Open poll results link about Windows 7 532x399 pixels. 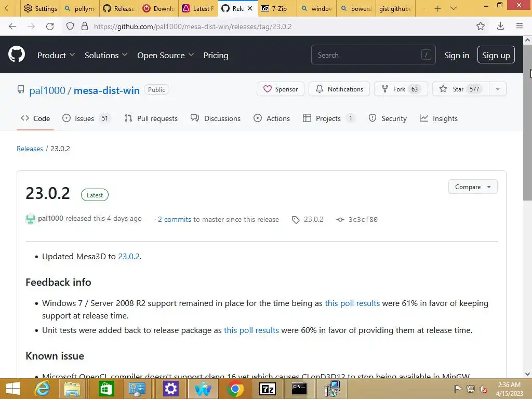[x=352, y=303]
